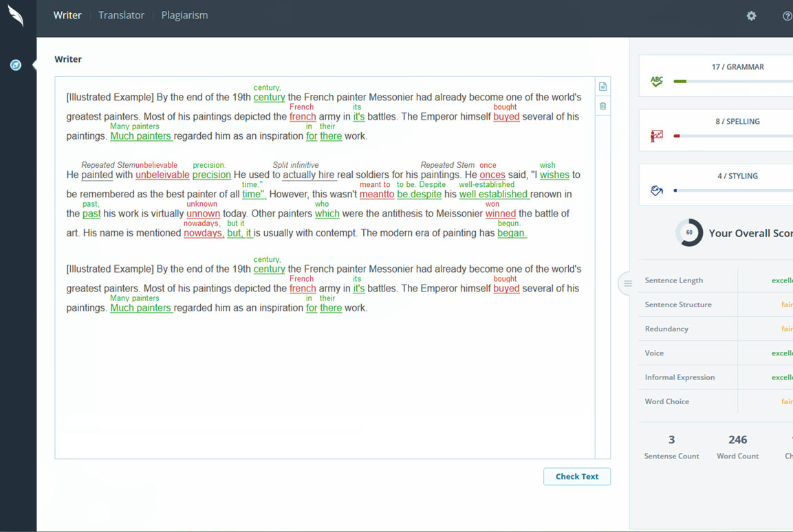Screen dimensions: 793x532
Task: Click the 17 / GRAMMAR progress bar
Action: click(x=733, y=81)
